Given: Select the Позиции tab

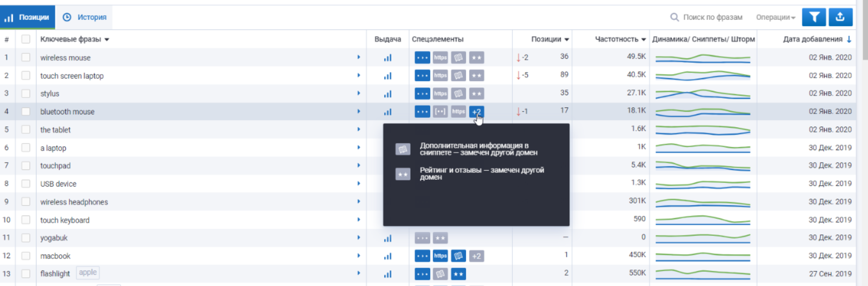Looking at the screenshot, I should pos(28,17).
